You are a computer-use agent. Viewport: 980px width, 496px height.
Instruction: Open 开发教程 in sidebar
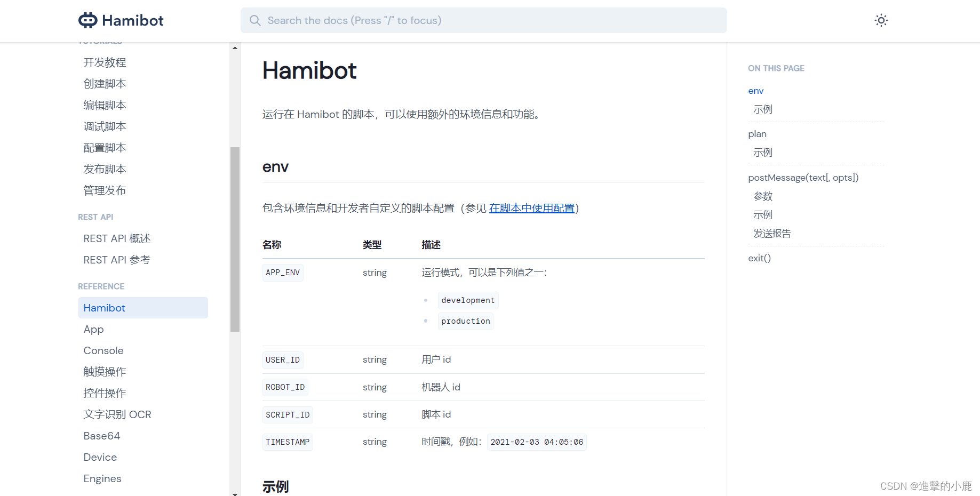(105, 62)
